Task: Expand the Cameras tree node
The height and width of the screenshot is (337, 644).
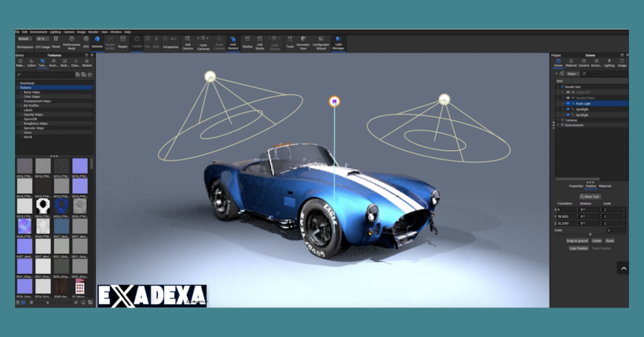Action: [558, 120]
